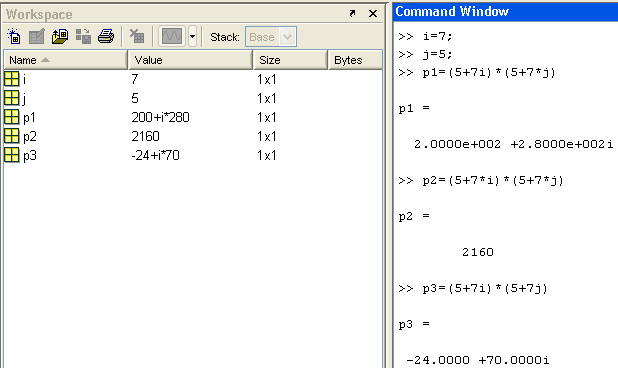618x368 pixels.
Task: Select variable p1 array icon
Action: click(x=11, y=117)
